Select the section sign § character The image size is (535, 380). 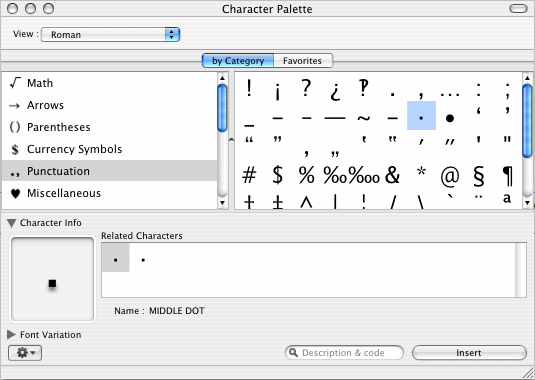[x=479, y=176]
